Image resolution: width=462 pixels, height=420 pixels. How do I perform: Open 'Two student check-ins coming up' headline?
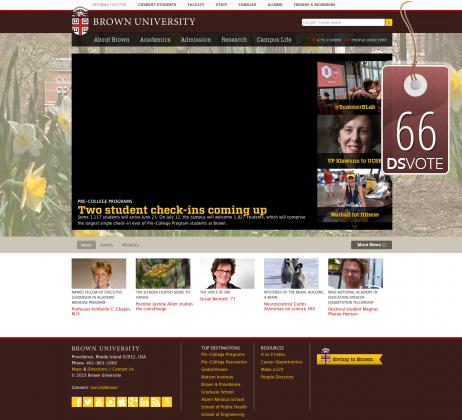point(172,210)
